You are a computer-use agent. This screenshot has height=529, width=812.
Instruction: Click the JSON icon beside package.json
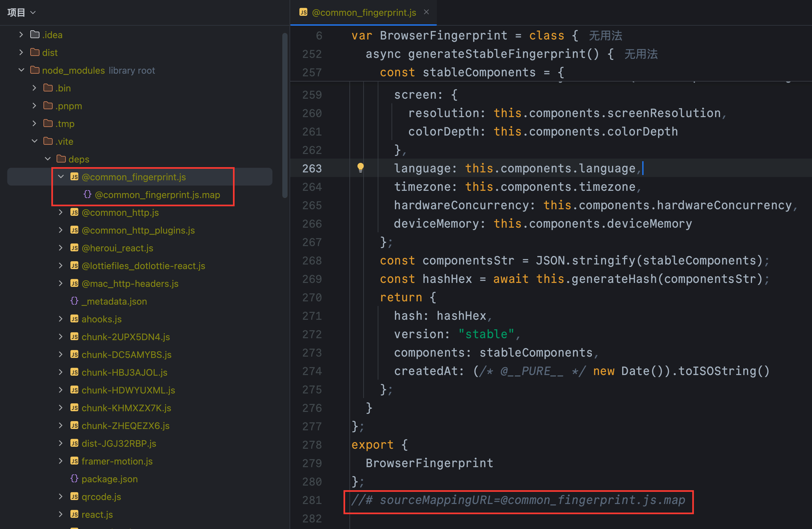point(74,479)
